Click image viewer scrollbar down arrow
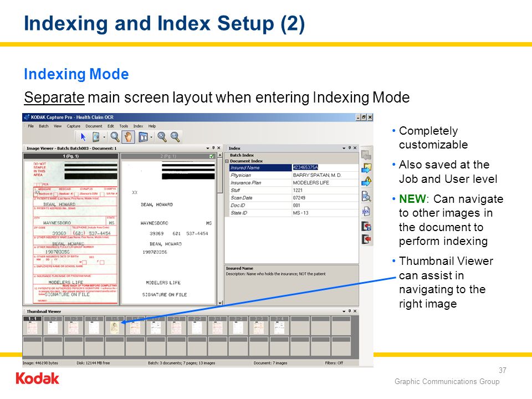532x399 pixels. (220, 303)
